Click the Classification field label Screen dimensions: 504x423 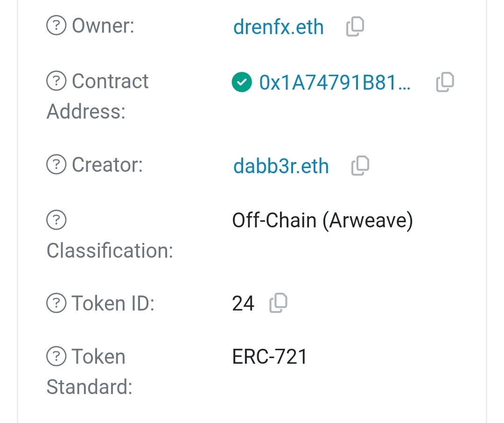tap(110, 251)
